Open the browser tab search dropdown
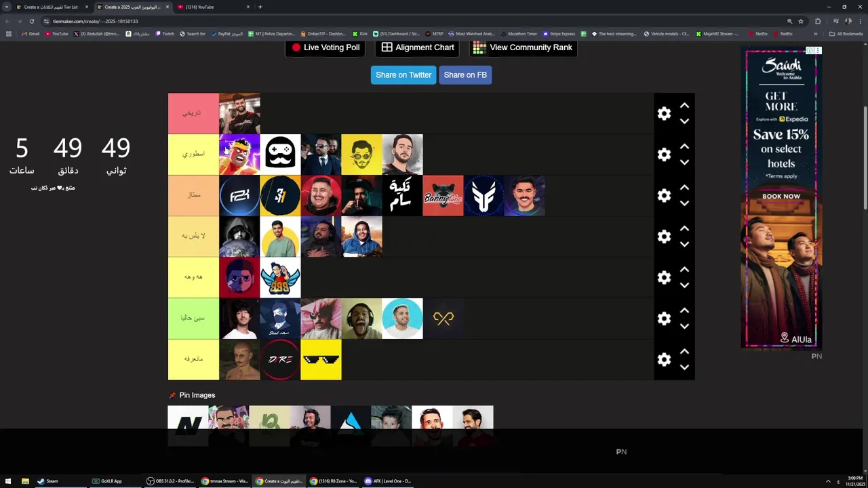 click(6, 7)
